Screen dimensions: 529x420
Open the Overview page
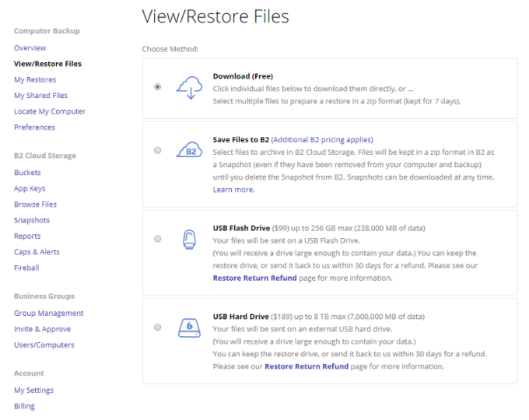click(30, 48)
